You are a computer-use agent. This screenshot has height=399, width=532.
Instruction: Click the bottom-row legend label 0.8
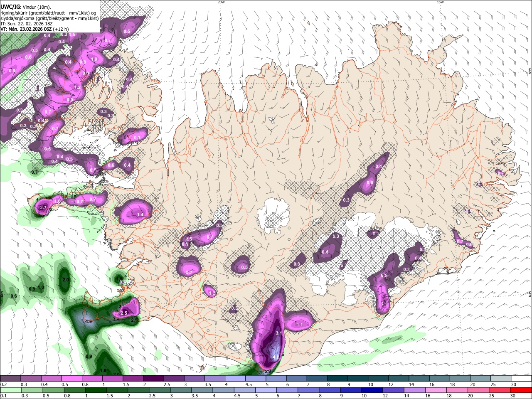click(x=67, y=396)
